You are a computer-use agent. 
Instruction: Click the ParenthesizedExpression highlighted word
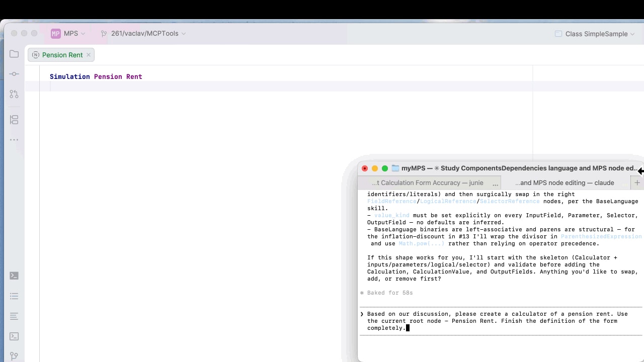[601, 236]
